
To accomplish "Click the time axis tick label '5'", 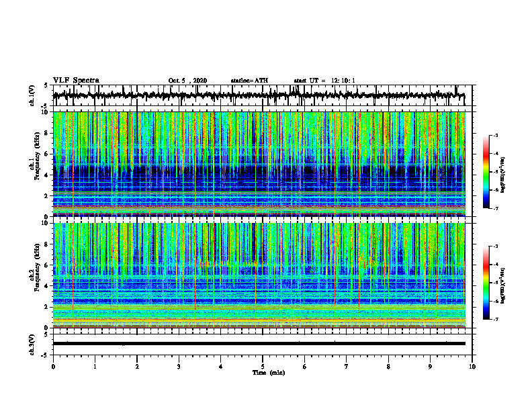I will (263, 367).
